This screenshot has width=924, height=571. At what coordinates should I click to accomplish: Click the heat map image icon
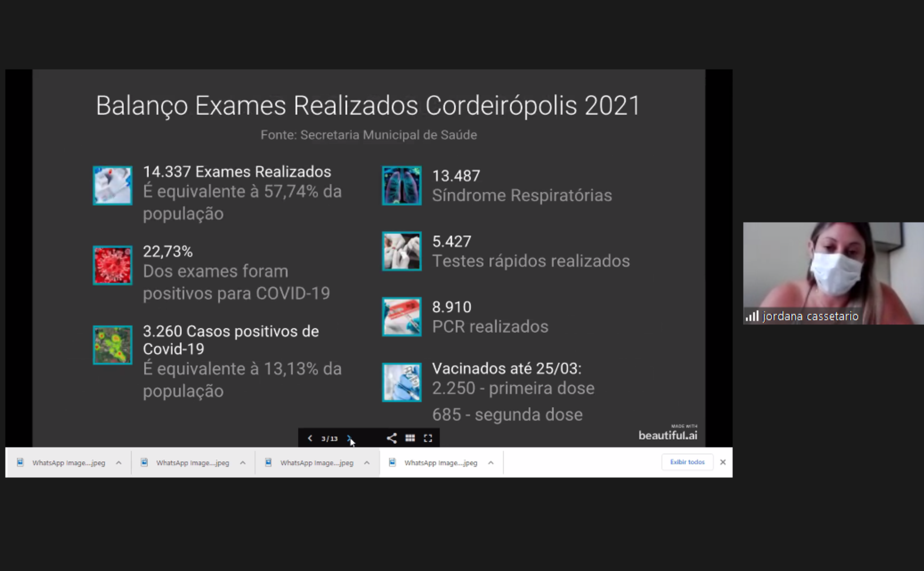pyautogui.click(x=113, y=345)
